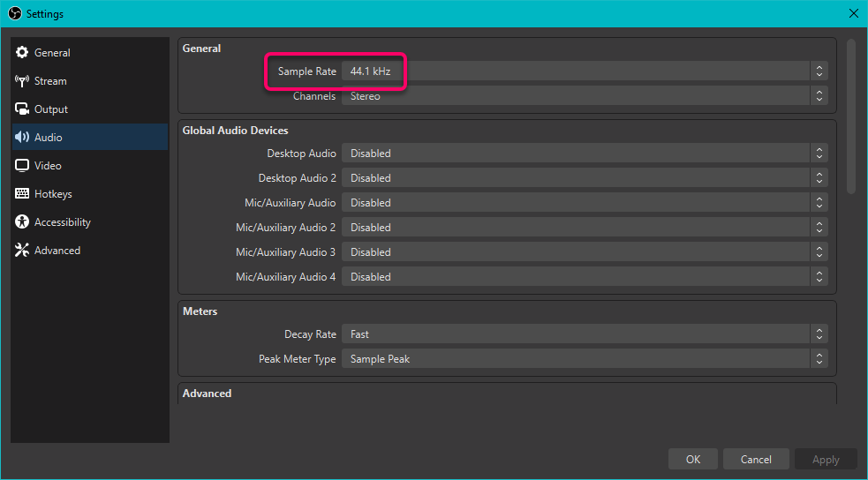Open the Desktop Audio device dropdown

click(x=584, y=154)
